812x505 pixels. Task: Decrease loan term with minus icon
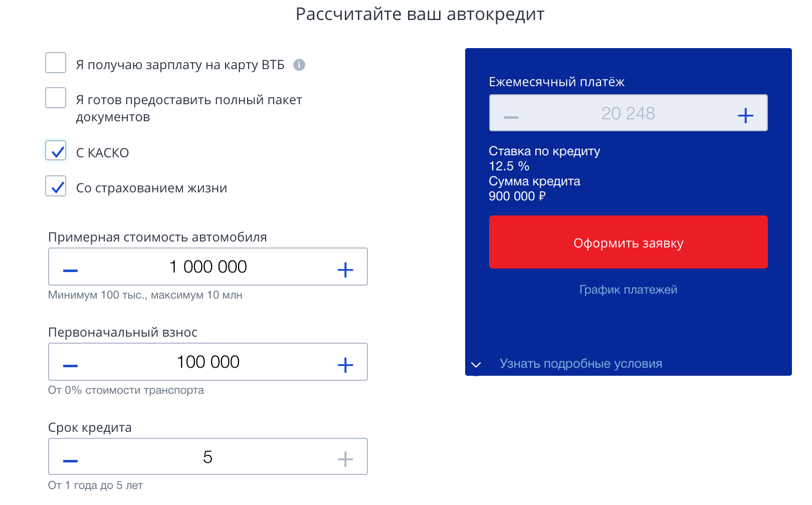click(x=71, y=460)
